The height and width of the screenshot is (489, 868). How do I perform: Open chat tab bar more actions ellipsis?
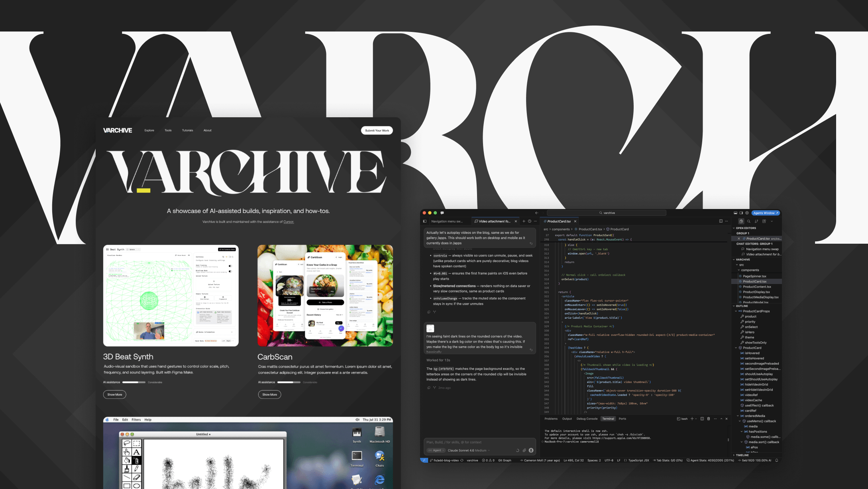click(535, 221)
